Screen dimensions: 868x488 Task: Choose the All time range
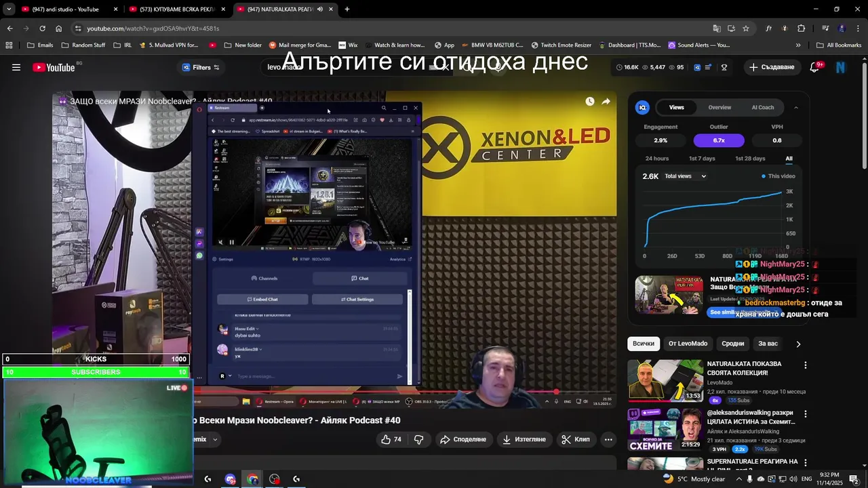pos(789,159)
